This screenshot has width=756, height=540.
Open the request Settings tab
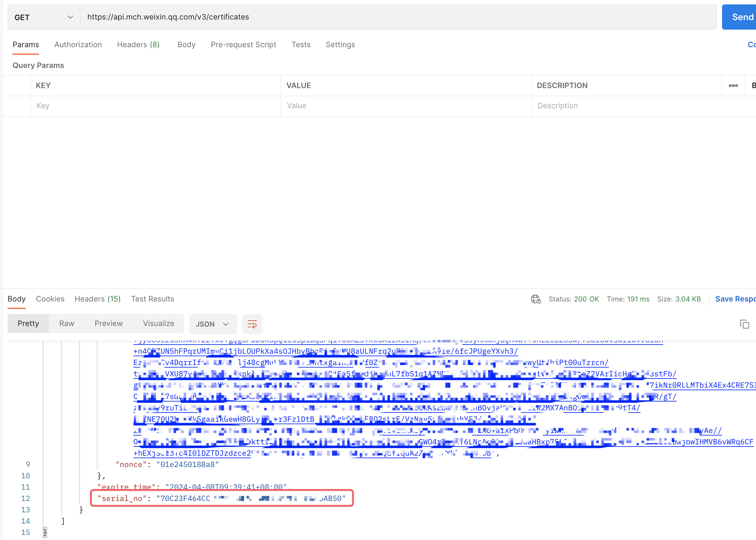tap(340, 45)
